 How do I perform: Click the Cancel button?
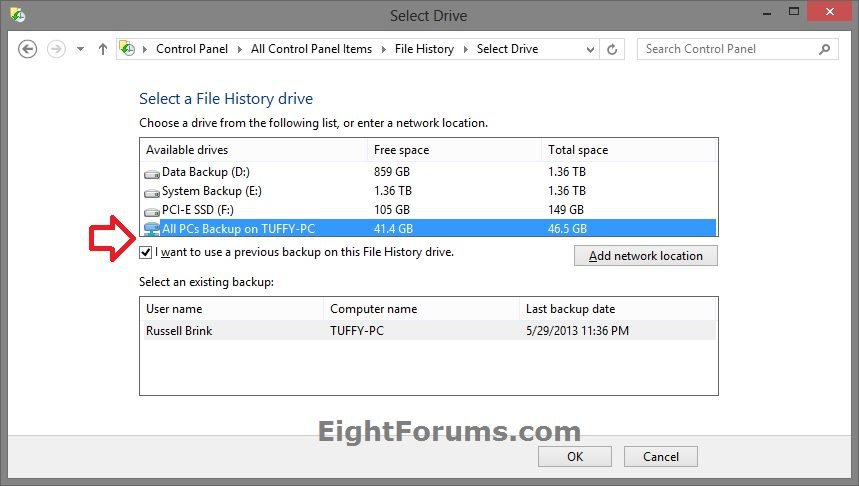coord(660,457)
